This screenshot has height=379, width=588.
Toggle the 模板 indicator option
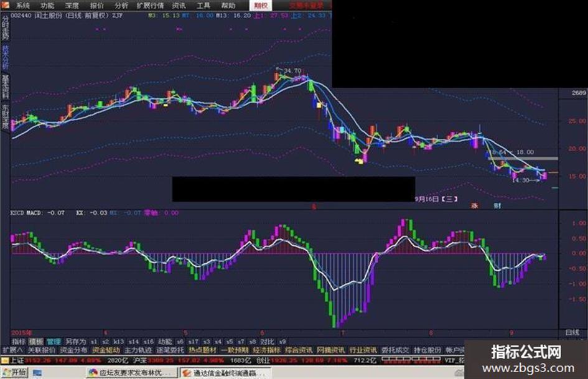[x=36, y=342]
